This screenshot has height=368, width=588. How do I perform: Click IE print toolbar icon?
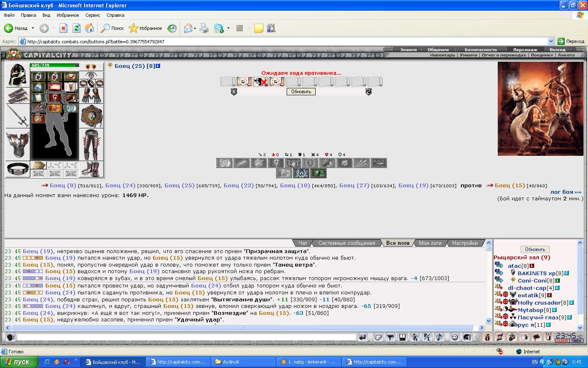[204, 28]
